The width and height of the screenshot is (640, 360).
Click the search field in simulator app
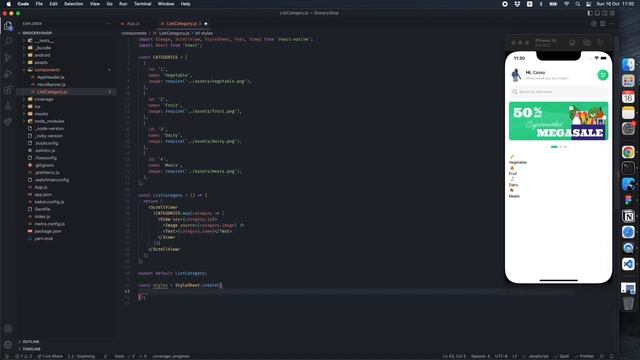coord(558,92)
